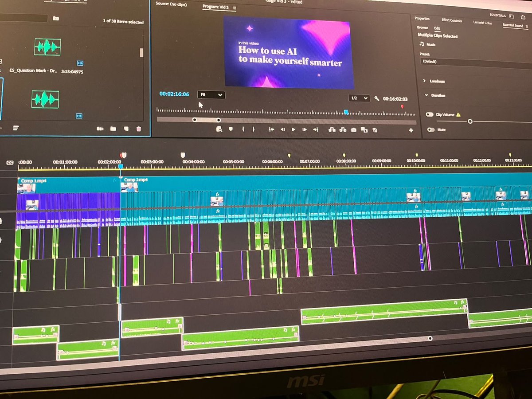Open the Essential Sound panel menu icon
Viewport: 532px width, 399px height.
point(527,26)
